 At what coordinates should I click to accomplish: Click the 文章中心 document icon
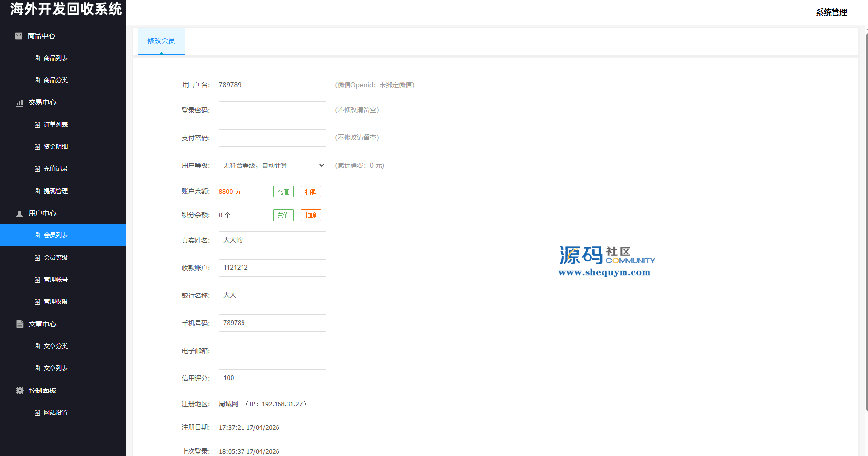coord(20,324)
